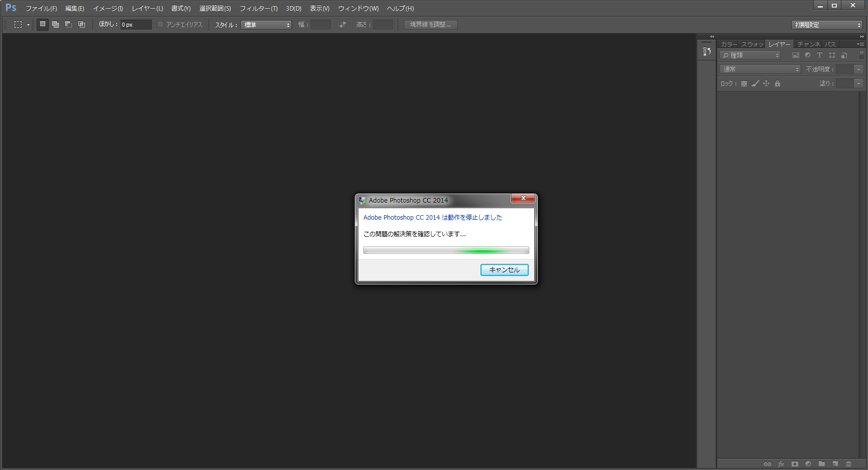
Task: Open the 書式(Y) menu
Action: (x=181, y=9)
